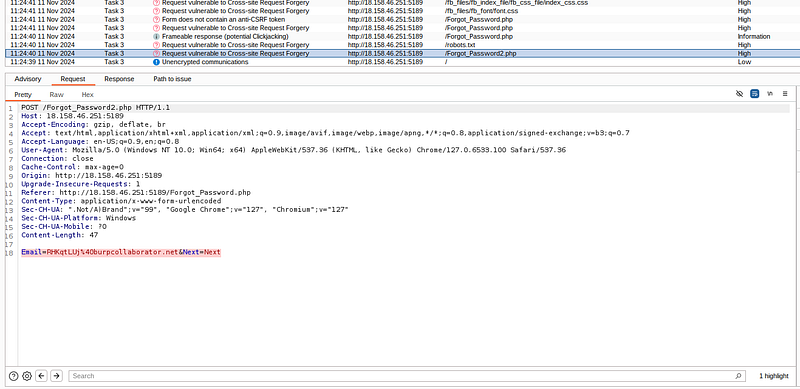Click the 1 highlight match counter
The height and width of the screenshot is (389, 800).
773,376
